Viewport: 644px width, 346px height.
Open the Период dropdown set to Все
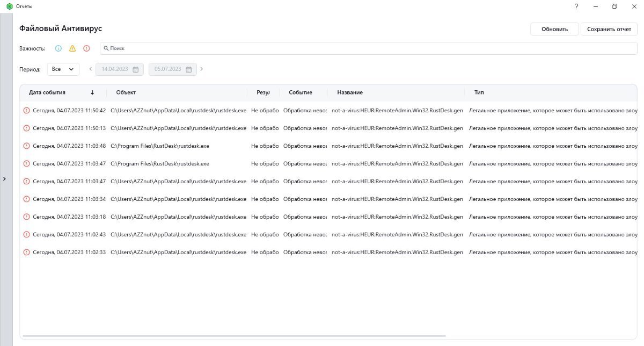63,69
